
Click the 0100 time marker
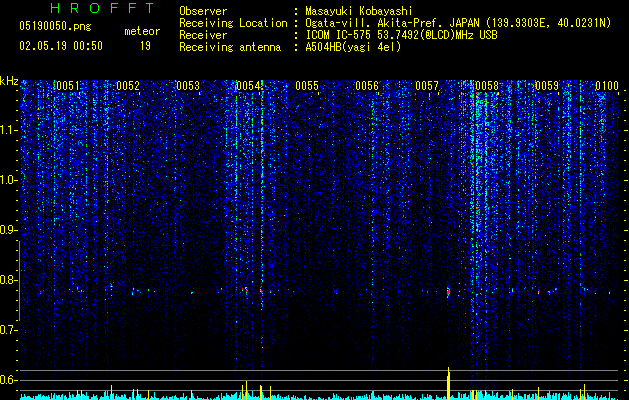point(607,86)
